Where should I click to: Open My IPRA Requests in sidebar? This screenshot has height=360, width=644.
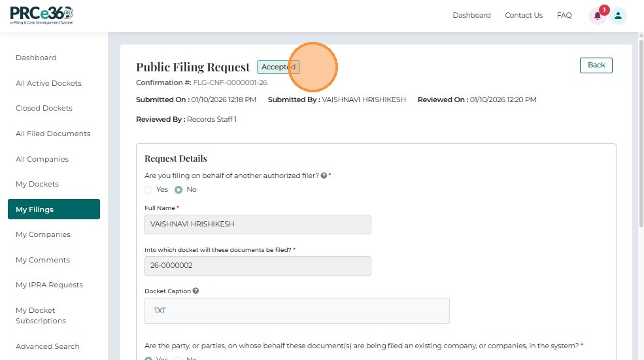click(49, 285)
